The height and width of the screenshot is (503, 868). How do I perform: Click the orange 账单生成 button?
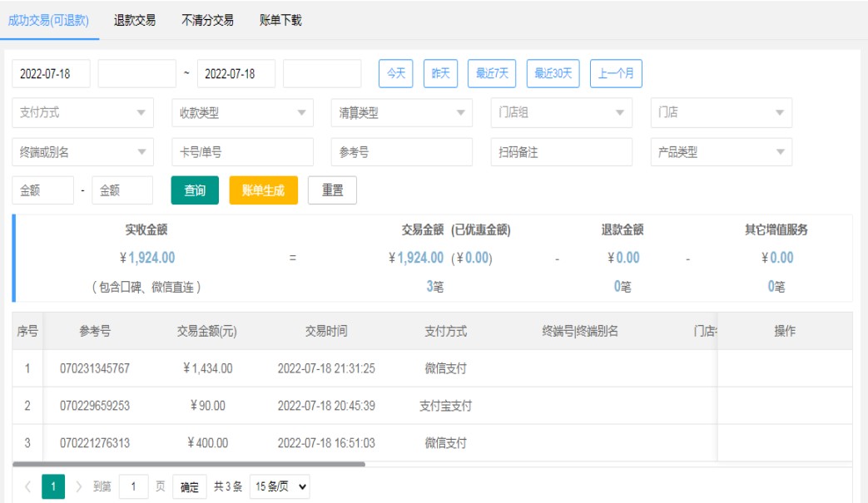pyautogui.click(x=263, y=190)
